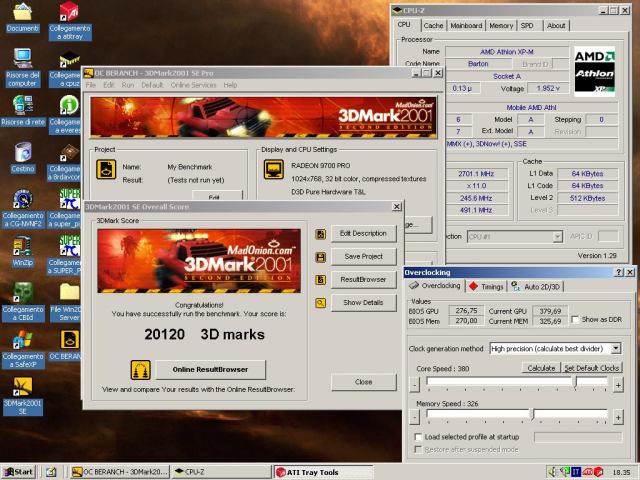The image size is (640, 480).
Task: Click the magnifier icon beside Show Details
Action: [x=321, y=303]
